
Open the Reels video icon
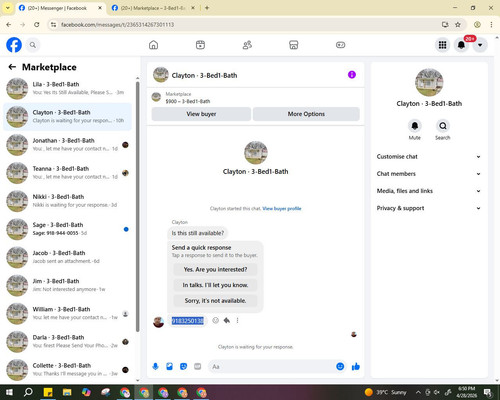(200, 45)
